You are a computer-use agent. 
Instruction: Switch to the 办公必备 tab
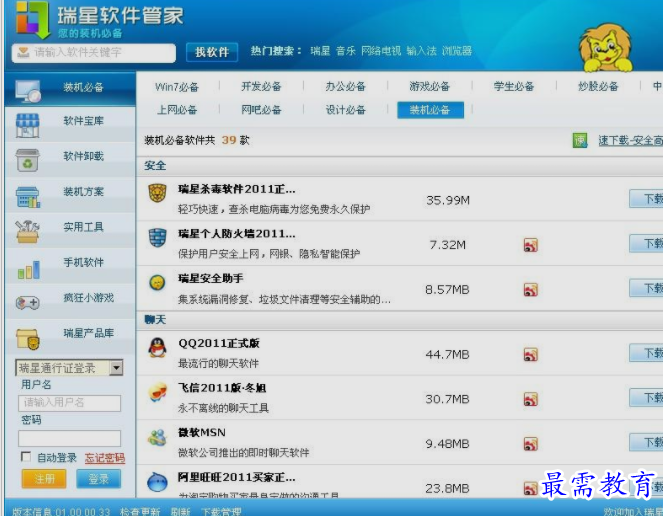click(345, 87)
